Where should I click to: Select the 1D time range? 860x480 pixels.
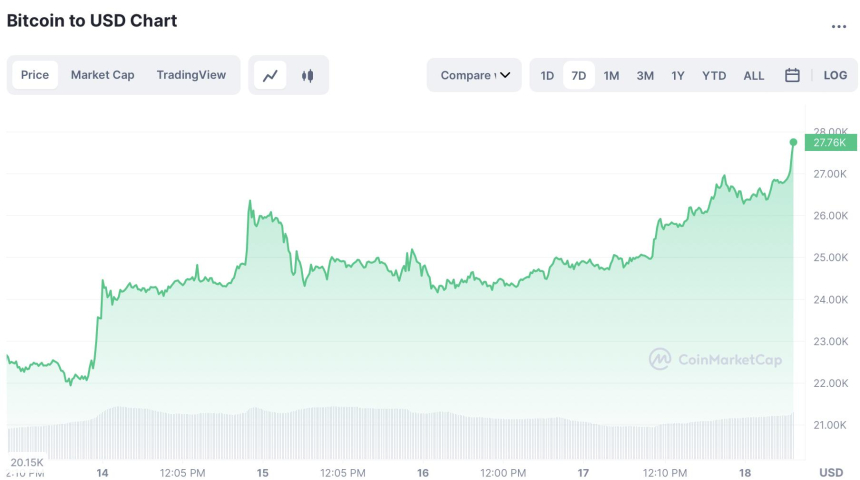pos(547,75)
